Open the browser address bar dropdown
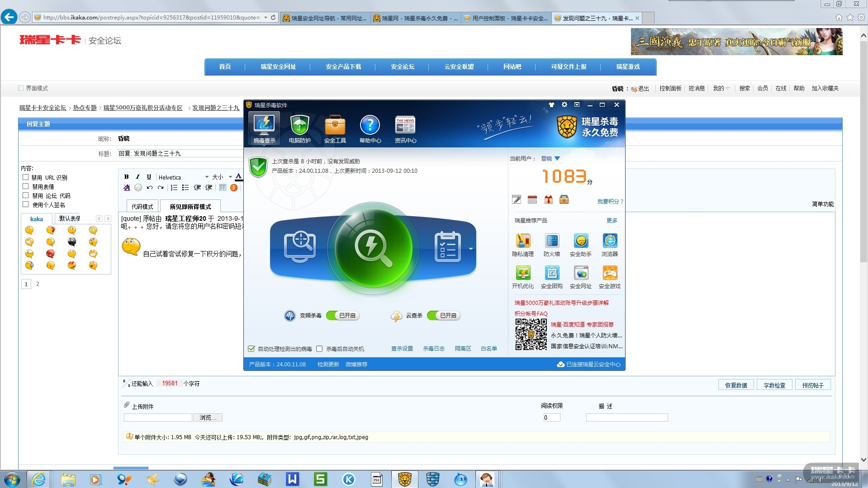The height and width of the screenshot is (488, 868). 266,18
